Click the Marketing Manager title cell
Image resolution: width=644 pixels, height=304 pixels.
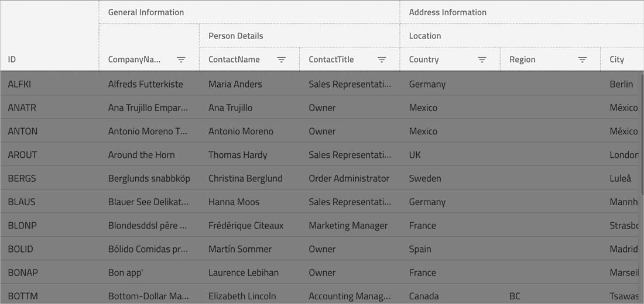point(348,226)
